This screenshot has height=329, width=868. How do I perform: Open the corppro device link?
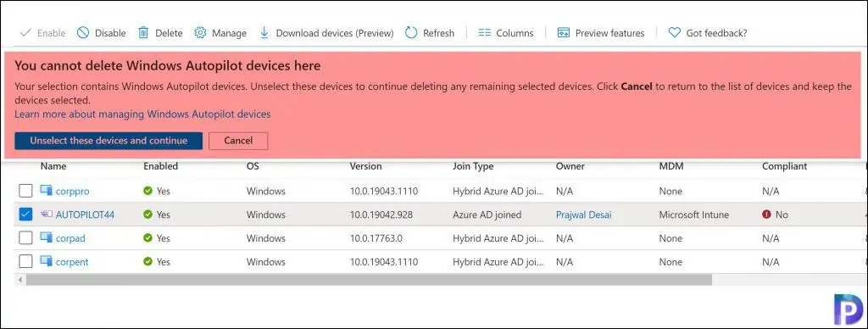click(73, 191)
